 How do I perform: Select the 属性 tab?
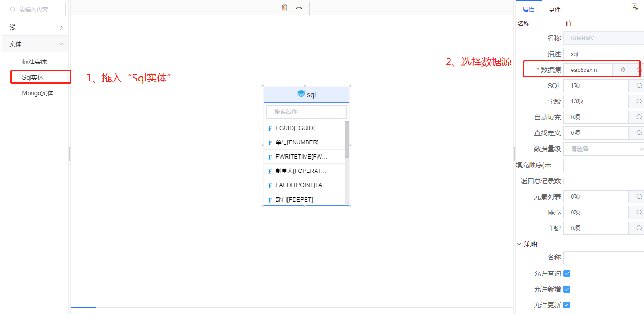click(x=529, y=9)
